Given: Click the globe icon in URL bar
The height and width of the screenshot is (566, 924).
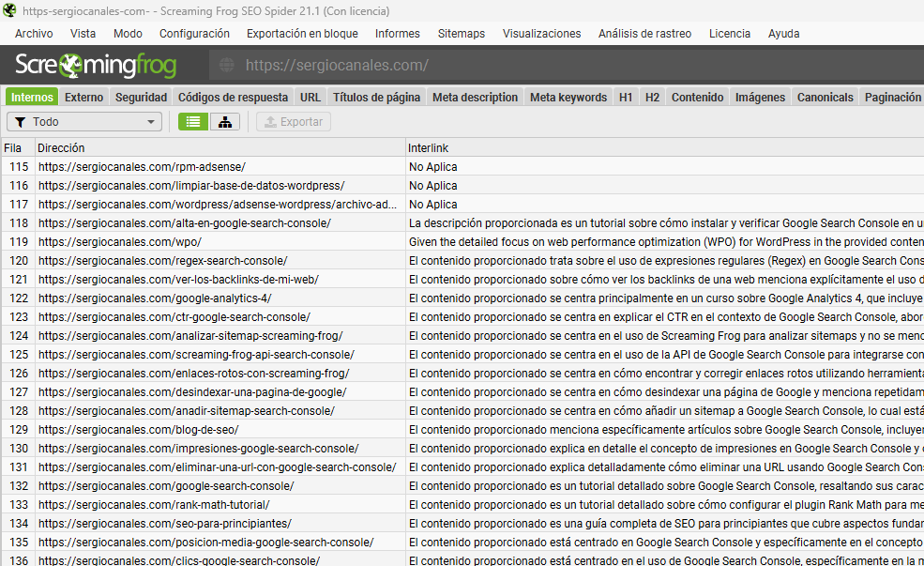Looking at the screenshot, I should pyautogui.click(x=227, y=65).
